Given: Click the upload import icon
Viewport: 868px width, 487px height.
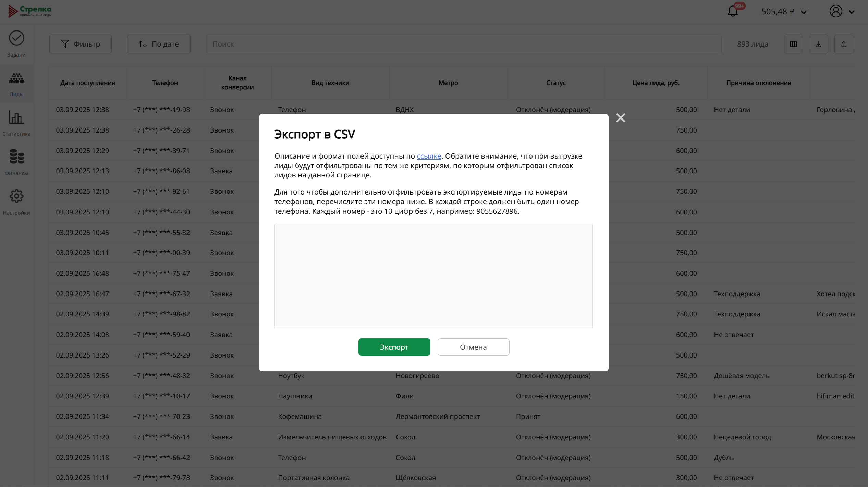Looking at the screenshot, I should pyautogui.click(x=844, y=44).
